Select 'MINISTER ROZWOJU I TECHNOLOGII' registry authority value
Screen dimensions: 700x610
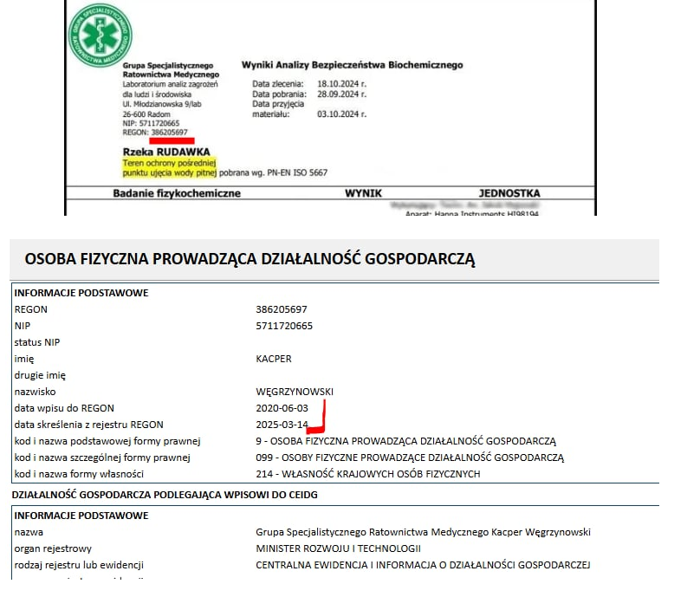[338, 548]
